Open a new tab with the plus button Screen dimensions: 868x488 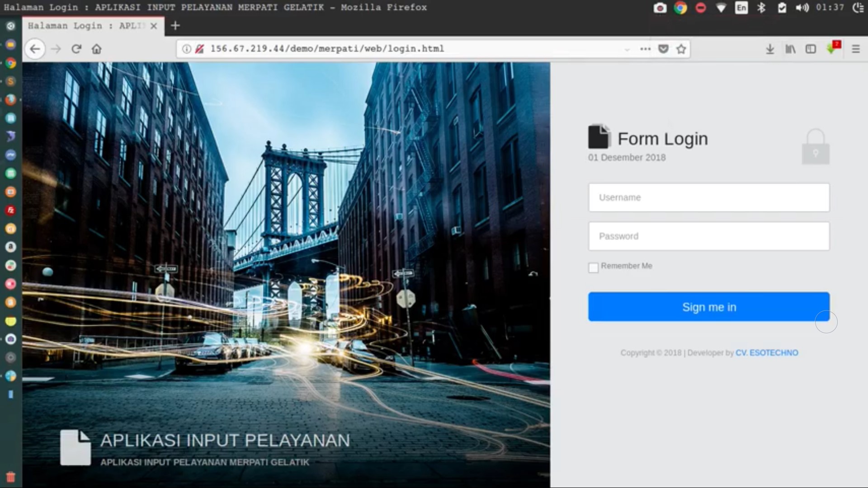point(175,26)
